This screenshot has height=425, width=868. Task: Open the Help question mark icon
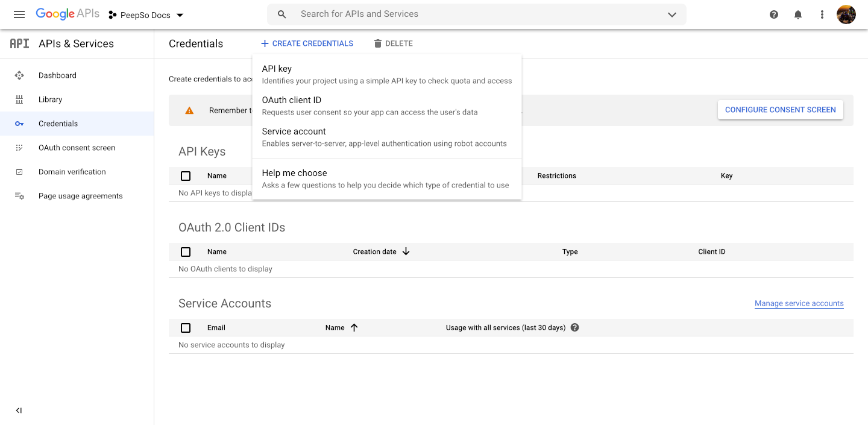(x=774, y=14)
